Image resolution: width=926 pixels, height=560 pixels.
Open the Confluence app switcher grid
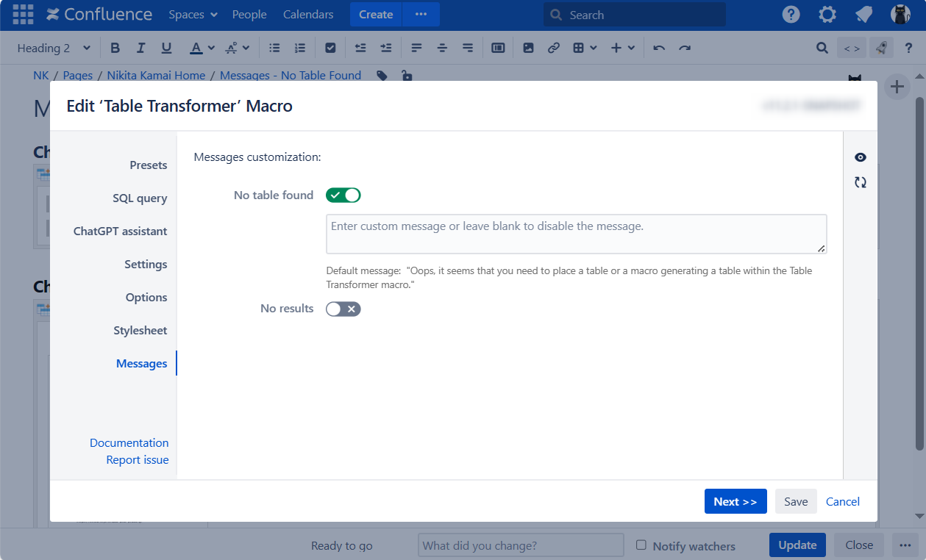point(23,15)
